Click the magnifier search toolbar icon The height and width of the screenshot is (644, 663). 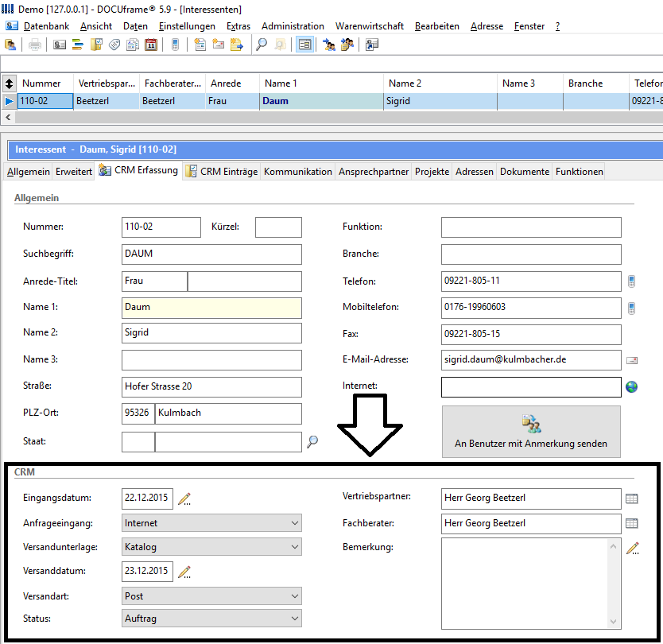point(262,45)
